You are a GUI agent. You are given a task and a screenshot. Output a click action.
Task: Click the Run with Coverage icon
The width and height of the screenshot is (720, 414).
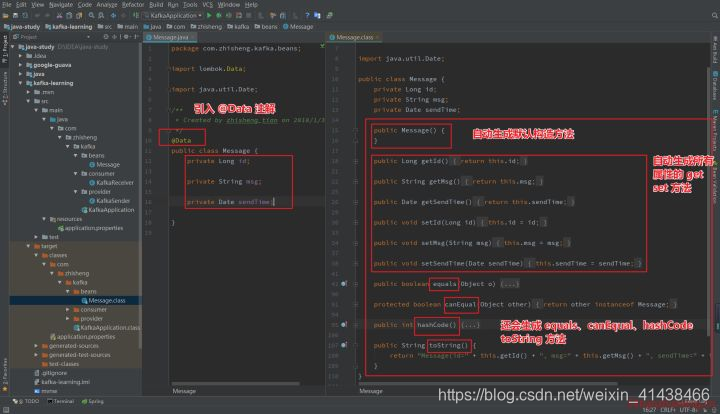(x=228, y=15)
